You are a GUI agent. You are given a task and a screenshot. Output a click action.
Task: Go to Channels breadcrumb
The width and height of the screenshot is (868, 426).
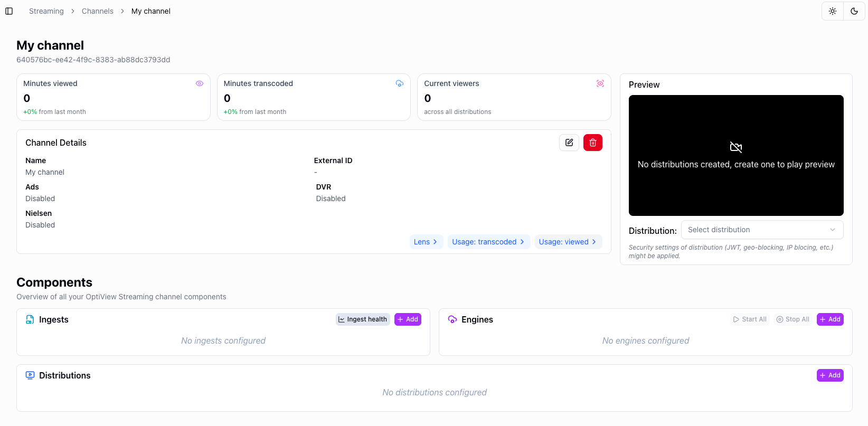[98, 11]
